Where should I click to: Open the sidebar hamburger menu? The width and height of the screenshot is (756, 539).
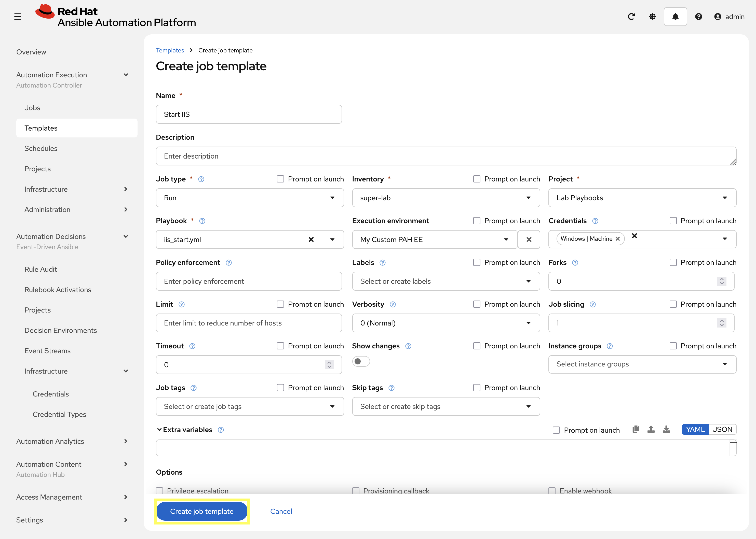pyautogui.click(x=18, y=16)
